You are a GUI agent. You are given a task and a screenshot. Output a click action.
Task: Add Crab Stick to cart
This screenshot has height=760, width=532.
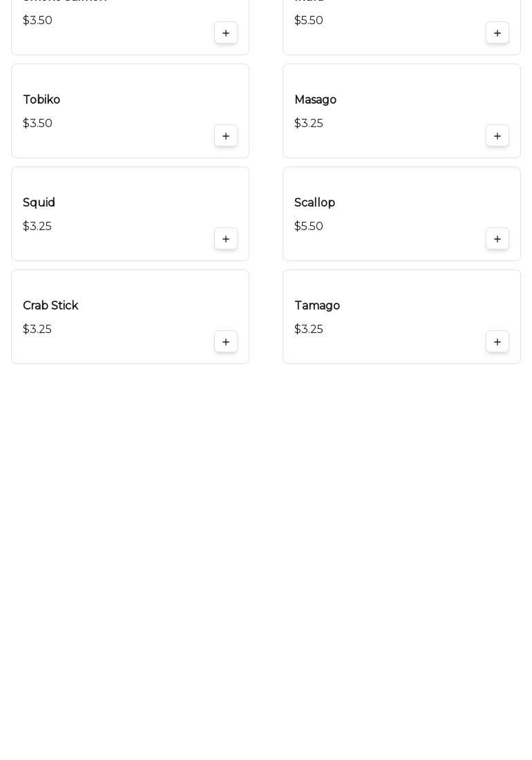(x=226, y=342)
